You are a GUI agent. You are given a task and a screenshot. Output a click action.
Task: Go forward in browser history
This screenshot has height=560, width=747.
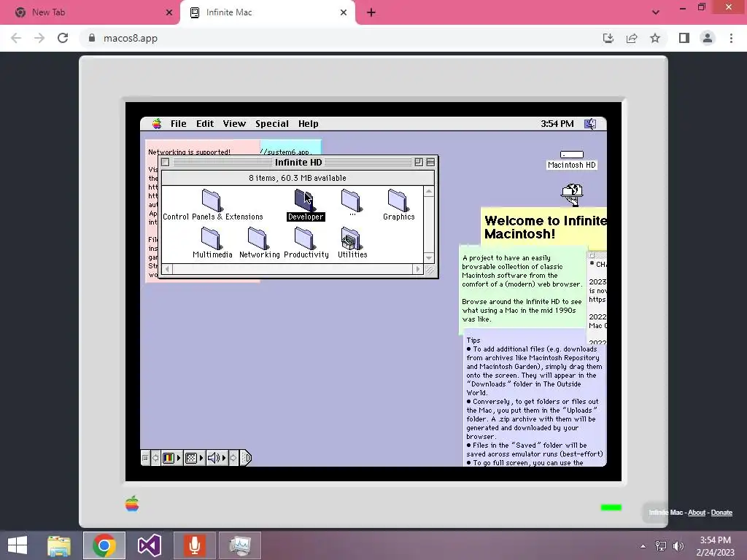pyautogui.click(x=39, y=38)
